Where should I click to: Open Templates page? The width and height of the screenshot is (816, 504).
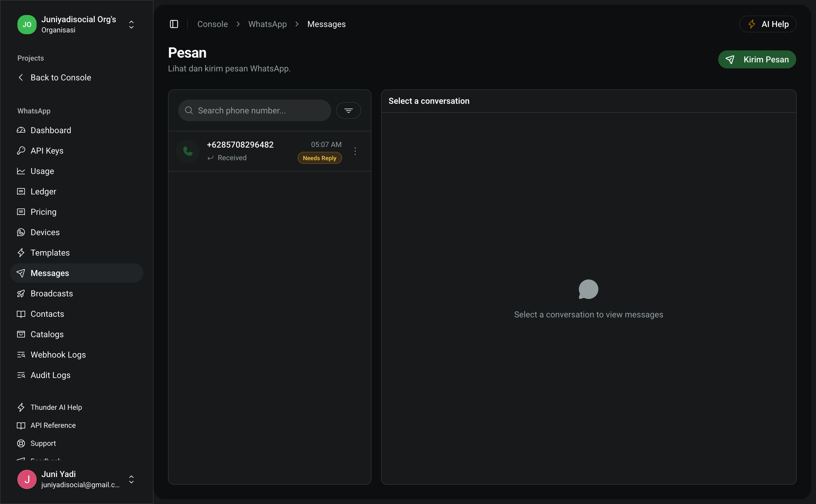(77, 253)
